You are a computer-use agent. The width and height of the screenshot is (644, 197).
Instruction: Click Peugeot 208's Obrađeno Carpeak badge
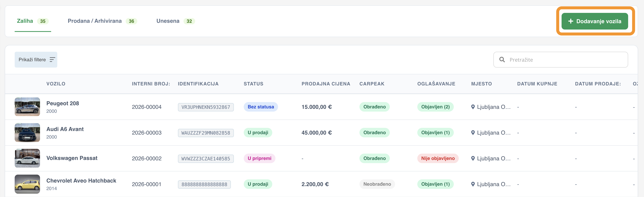pos(375,107)
